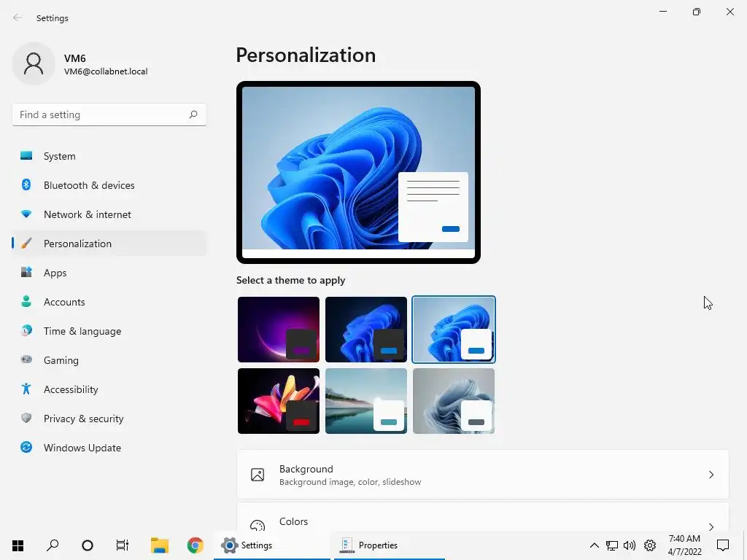Launch Google Chrome from the taskbar

click(x=195, y=545)
